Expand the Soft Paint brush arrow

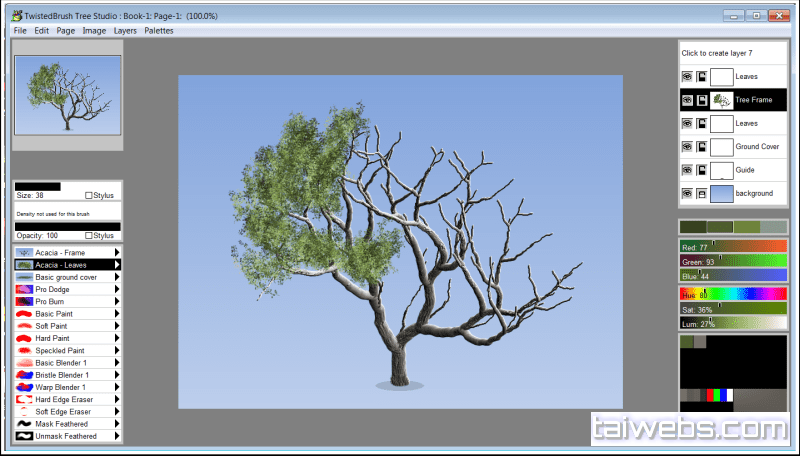[117, 326]
